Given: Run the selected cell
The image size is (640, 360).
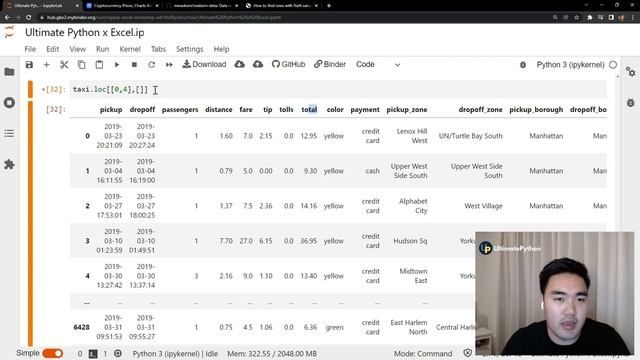Looking at the screenshot, I should [117, 64].
